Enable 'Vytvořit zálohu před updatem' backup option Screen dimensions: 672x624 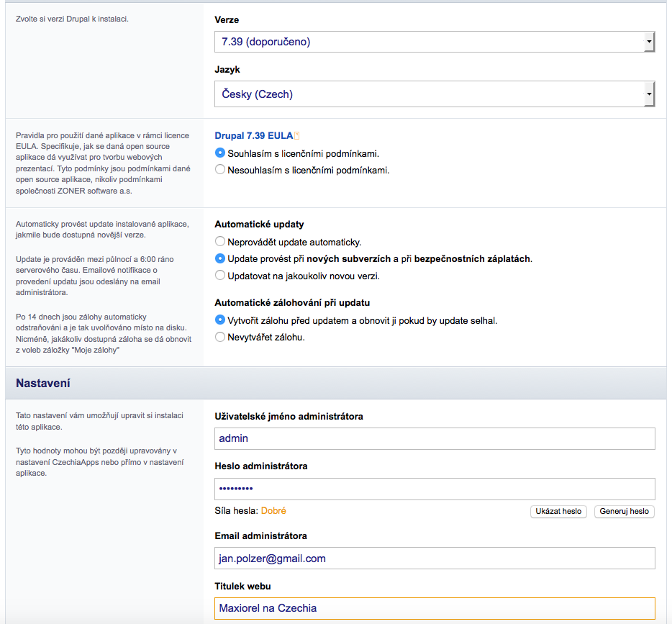click(x=220, y=320)
